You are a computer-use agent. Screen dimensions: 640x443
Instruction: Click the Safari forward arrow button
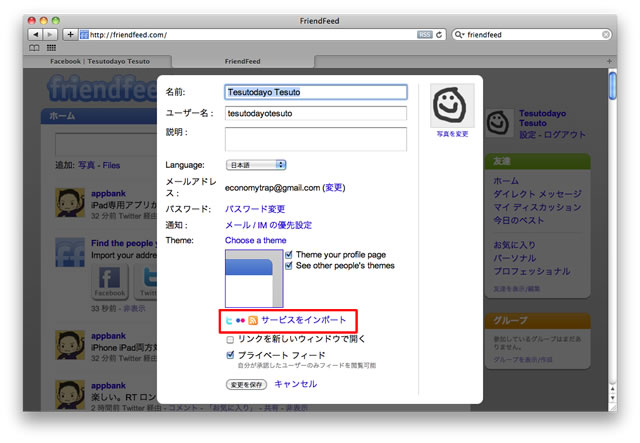point(50,35)
